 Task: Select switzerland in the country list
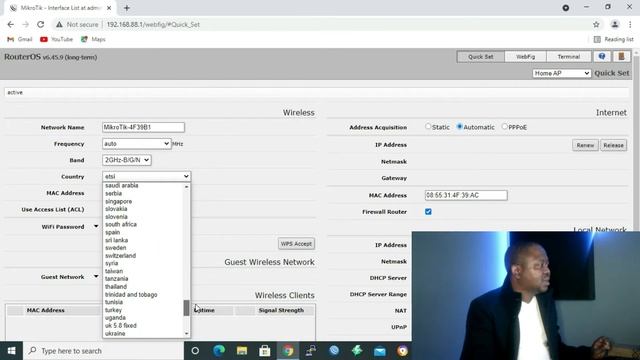point(120,256)
